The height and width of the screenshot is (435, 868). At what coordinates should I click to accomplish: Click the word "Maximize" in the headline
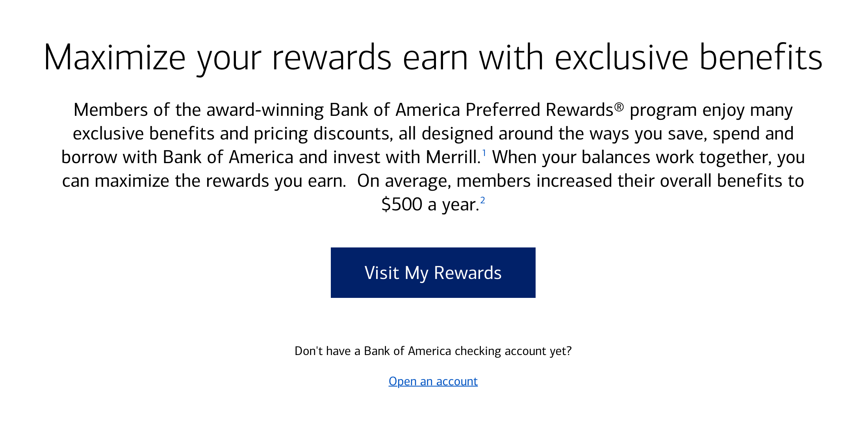point(114,58)
